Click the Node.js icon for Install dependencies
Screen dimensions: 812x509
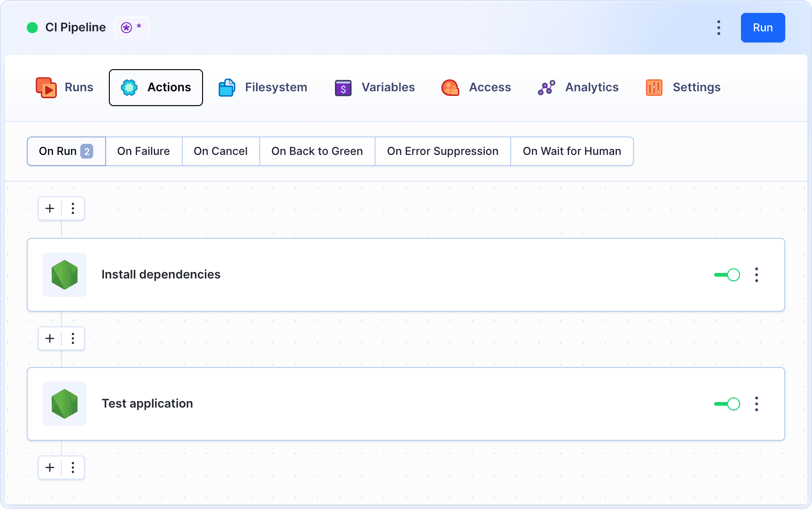coord(65,275)
